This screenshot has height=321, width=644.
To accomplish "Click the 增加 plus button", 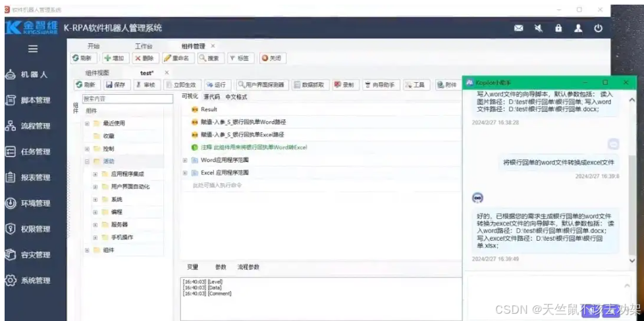I will coord(116,59).
